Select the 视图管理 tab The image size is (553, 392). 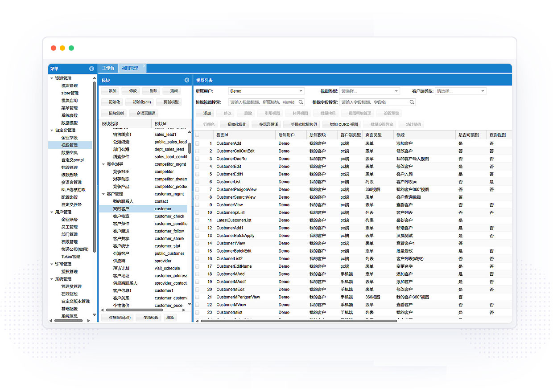click(130, 68)
